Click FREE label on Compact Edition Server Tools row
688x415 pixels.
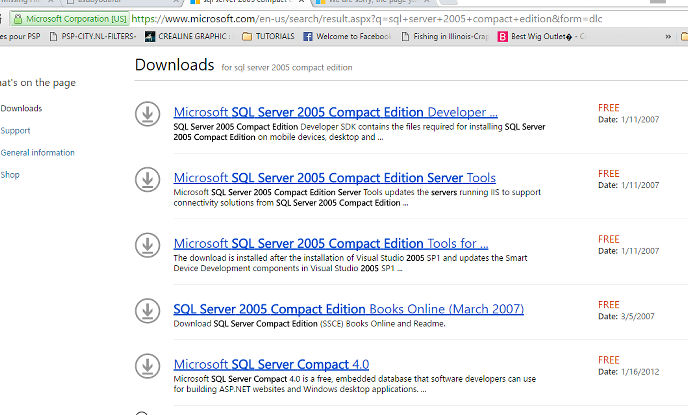609,174
